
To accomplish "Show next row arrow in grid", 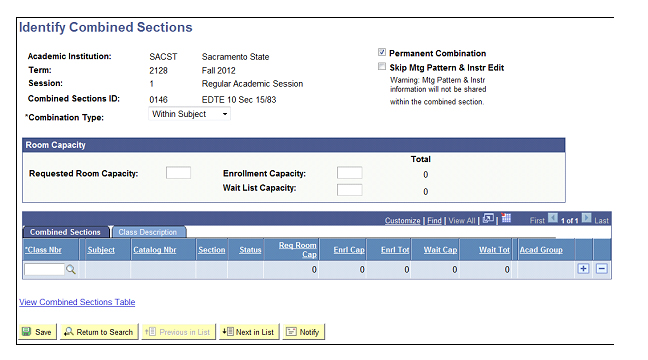I will pos(586,218).
